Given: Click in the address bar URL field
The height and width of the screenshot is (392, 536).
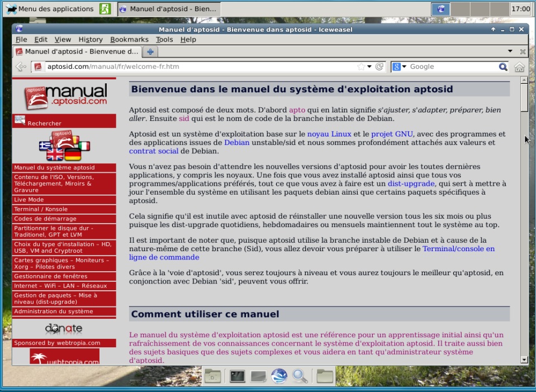Looking at the screenshot, I should click(x=201, y=67).
